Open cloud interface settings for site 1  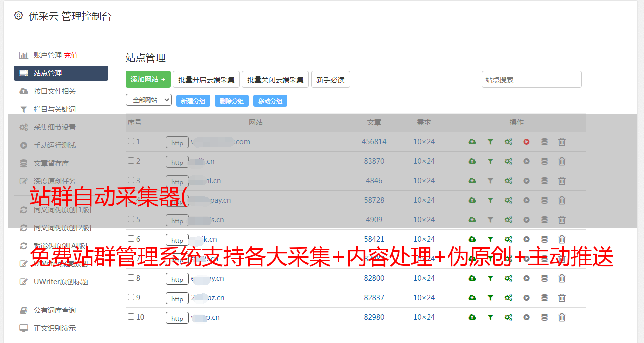point(472,142)
